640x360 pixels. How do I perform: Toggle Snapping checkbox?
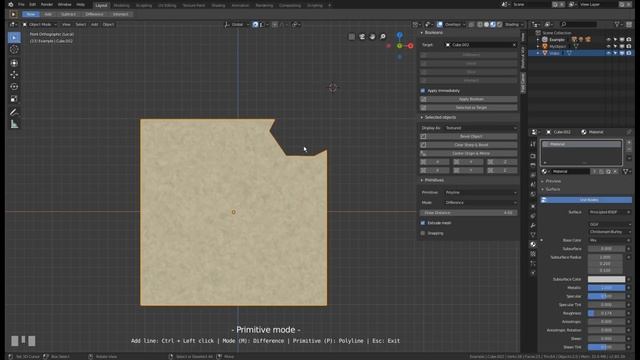point(423,233)
